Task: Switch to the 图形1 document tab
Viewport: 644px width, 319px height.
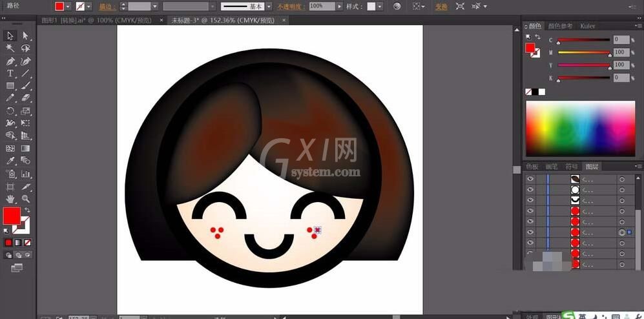Action: [96, 20]
